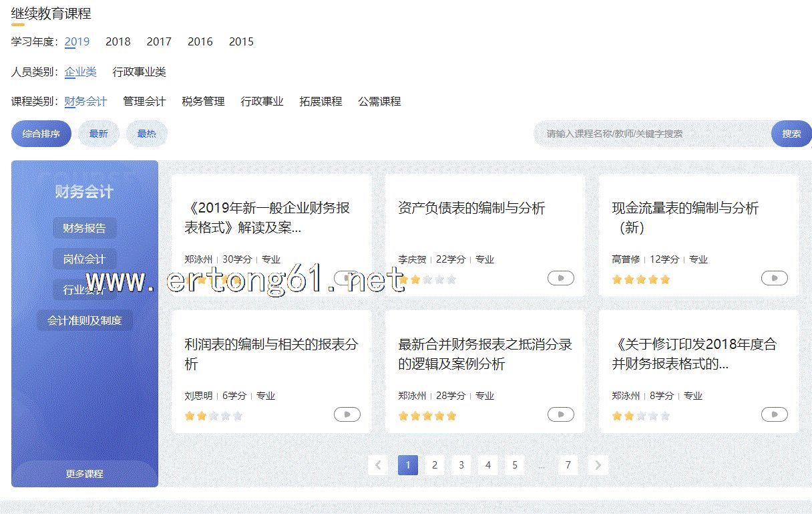Viewport: 812px width, 514px height.
Task: Sort courses by 最新
Action: pyautogui.click(x=98, y=134)
